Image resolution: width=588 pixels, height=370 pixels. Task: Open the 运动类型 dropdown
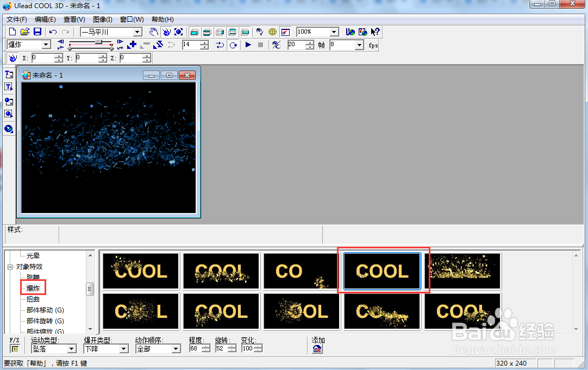(x=72, y=349)
